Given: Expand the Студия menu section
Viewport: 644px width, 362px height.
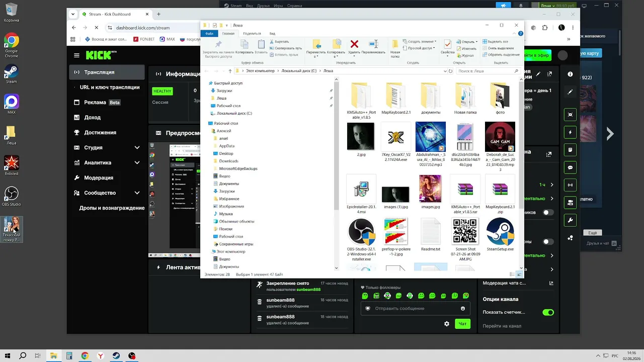Looking at the screenshot, I should [x=137, y=148].
